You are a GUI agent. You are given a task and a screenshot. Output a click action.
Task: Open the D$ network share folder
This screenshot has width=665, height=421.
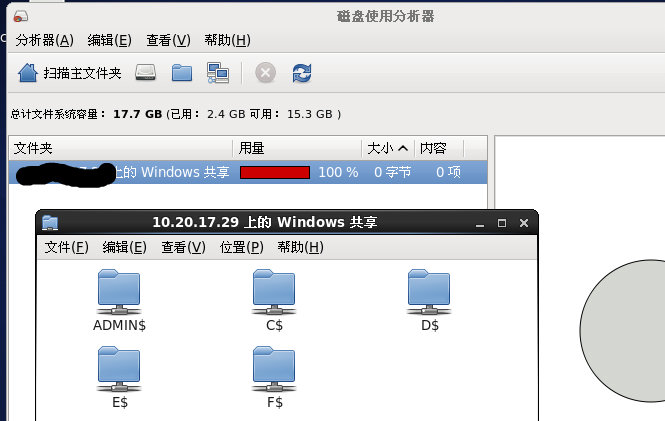(x=429, y=301)
